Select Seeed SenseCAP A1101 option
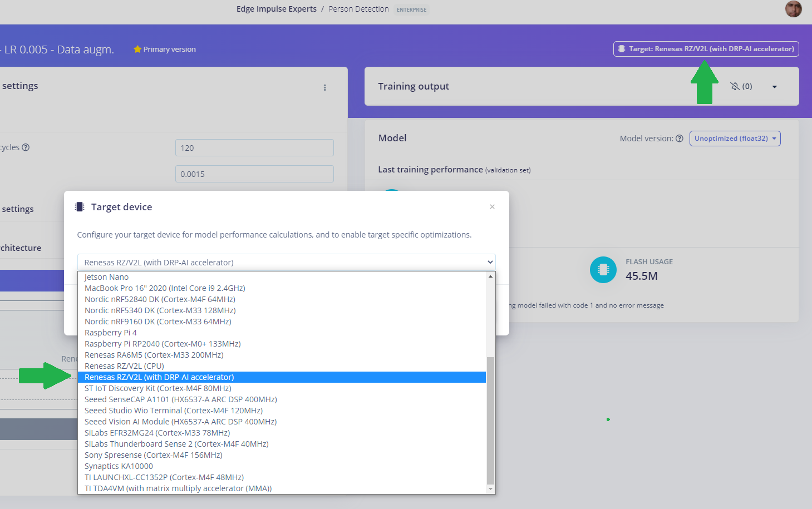The image size is (812, 509). click(282, 399)
